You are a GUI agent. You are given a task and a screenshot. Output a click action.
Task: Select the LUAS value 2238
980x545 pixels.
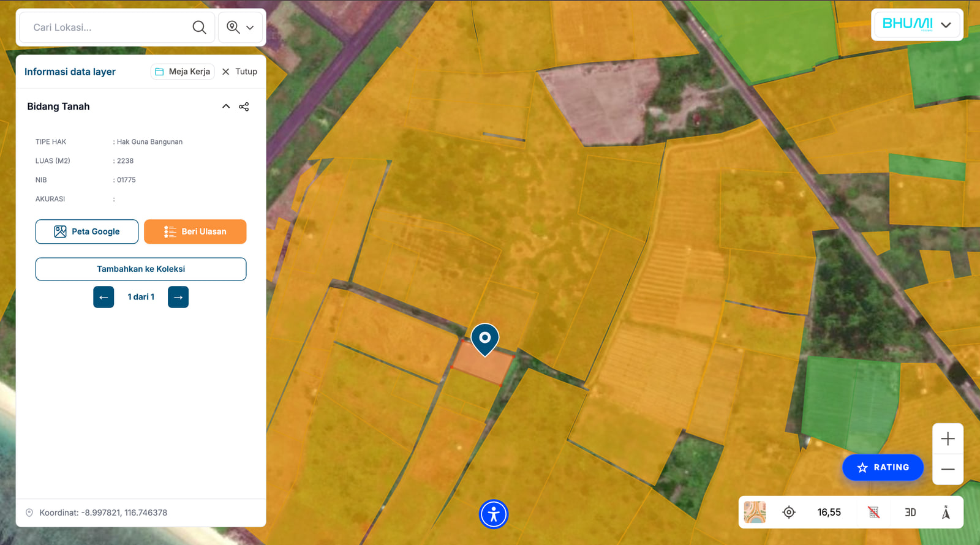pyautogui.click(x=125, y=161)
